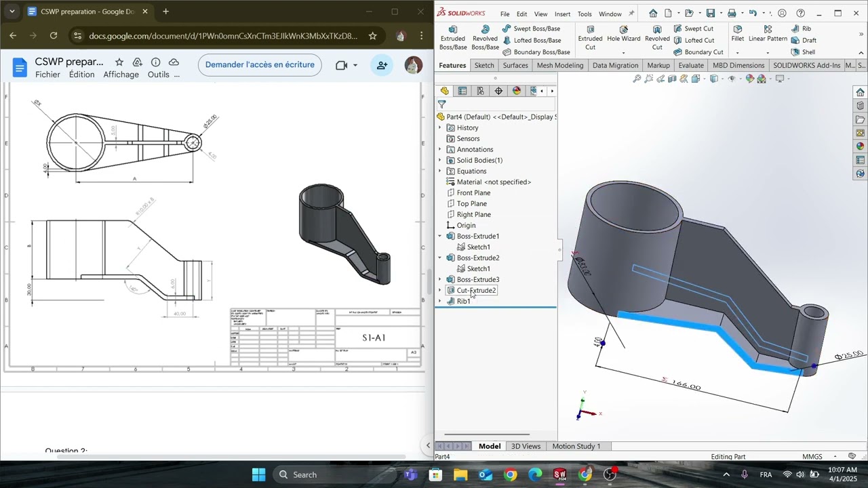Collapse the Boss-Extrude1 feature node
This screenshot has width=868, height=488.
pyautogui.click(x=440, y=236)
